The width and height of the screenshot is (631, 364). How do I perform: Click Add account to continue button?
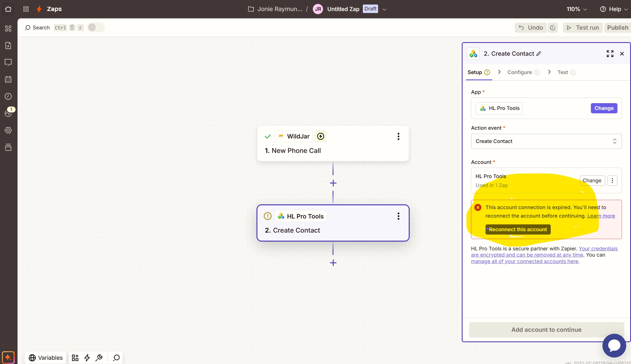pyautogui.click(x=546, y=330)
